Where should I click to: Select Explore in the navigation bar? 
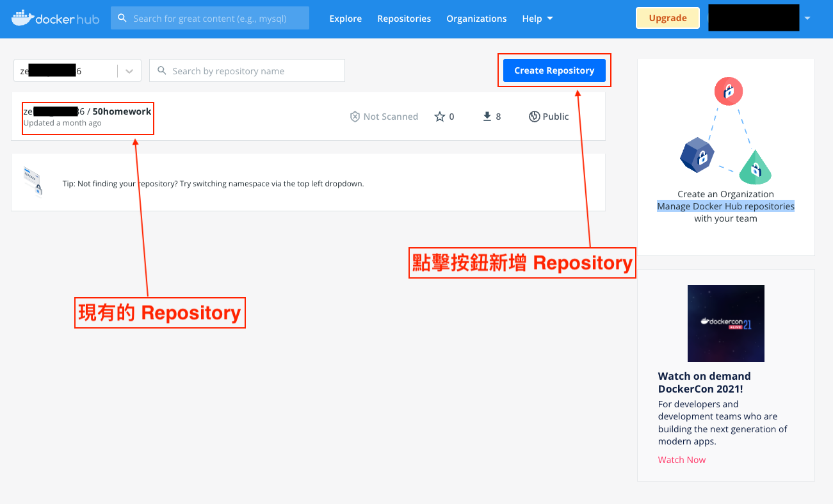point(345,19)
